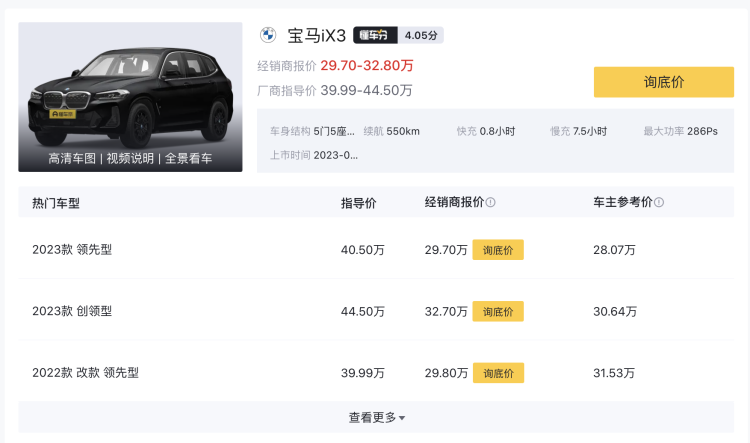Open the 懂车分 rating badge
This screenshot has height=443, width=750.
[375, 35]
